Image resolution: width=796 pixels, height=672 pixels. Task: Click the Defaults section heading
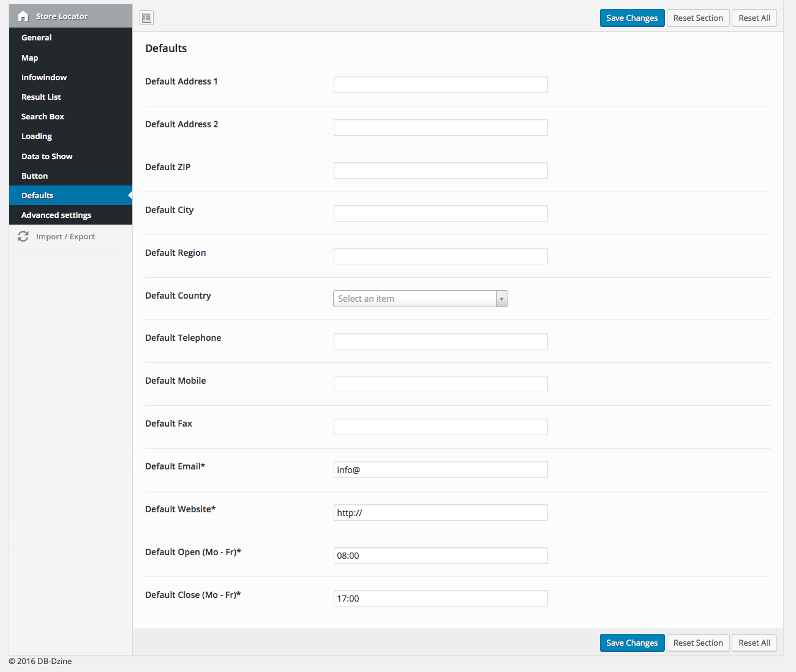(x=166, y=48)
